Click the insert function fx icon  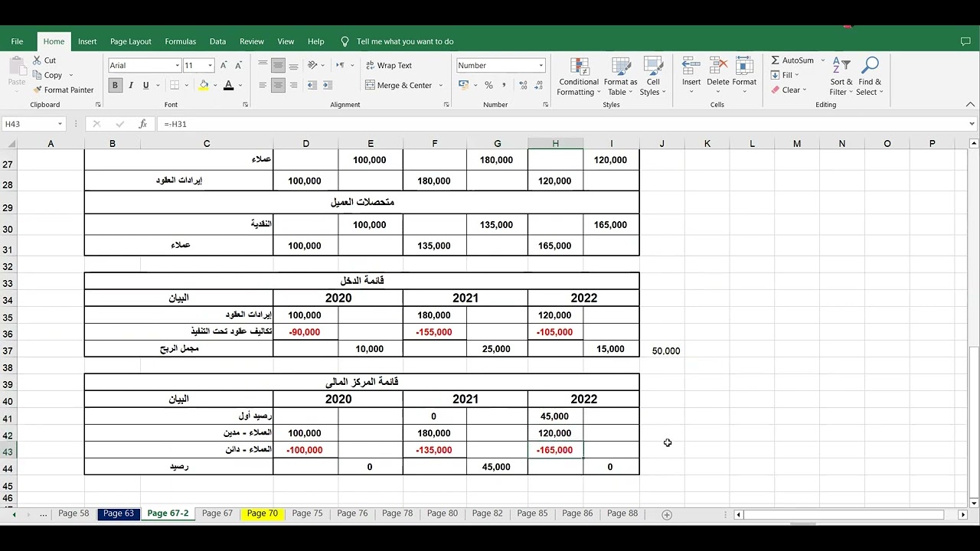pyautogui.click(x=142, y=124)
